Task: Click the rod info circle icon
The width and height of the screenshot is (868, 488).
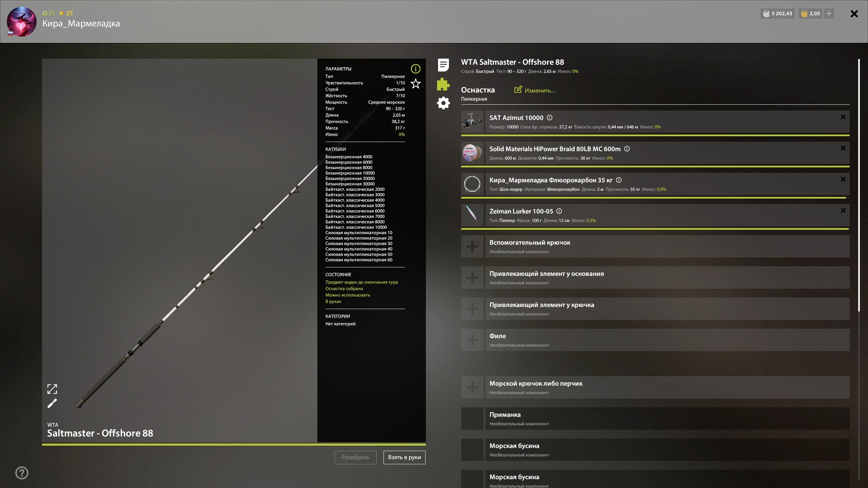Action: coord(415,69)
